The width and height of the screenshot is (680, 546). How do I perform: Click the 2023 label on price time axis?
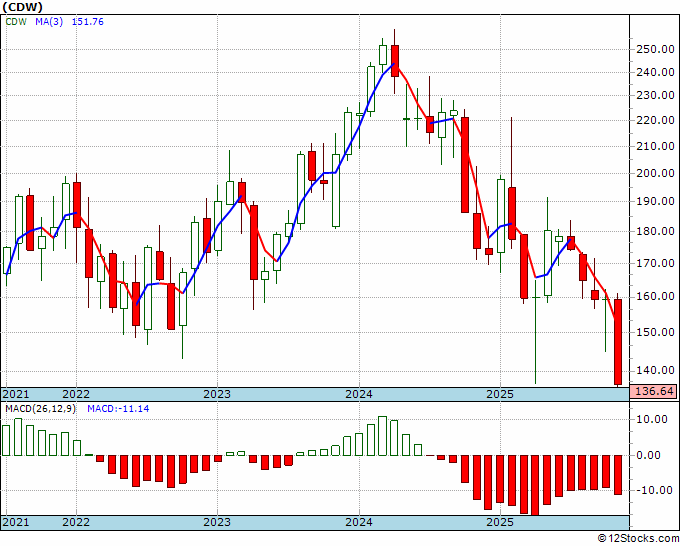217,394
